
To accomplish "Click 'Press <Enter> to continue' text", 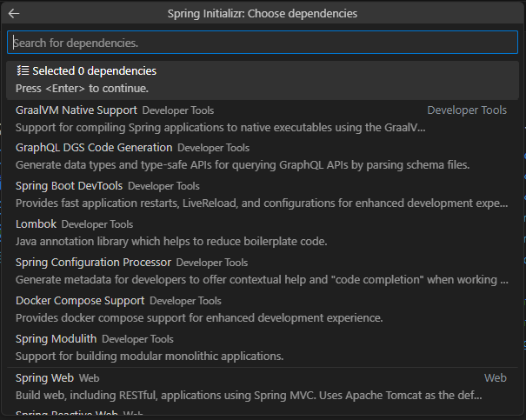I will click(82, 88).
